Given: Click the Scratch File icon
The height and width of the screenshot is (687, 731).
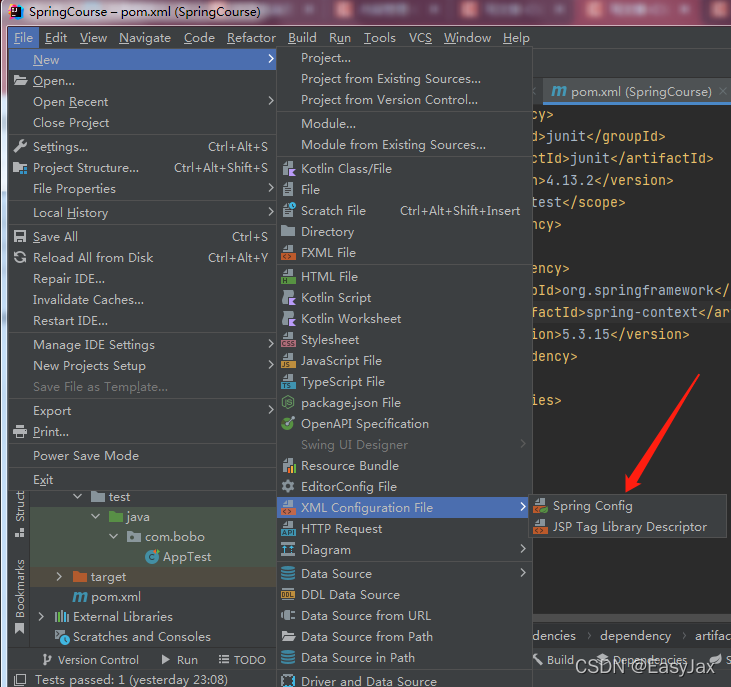Looking at the screenshot, I should pos(289,210).
